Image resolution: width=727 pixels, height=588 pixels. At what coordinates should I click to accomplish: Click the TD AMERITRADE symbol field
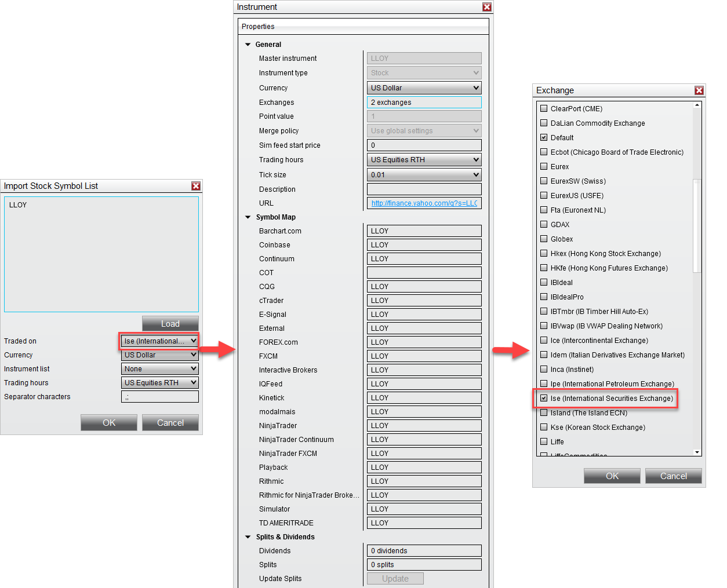pos(424,523)
